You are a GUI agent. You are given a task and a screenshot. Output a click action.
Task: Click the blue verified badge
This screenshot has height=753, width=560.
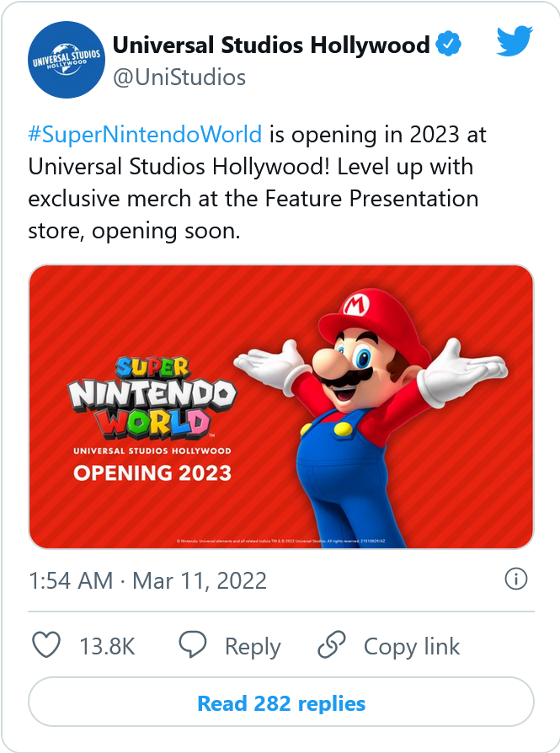tap(449, 45)
